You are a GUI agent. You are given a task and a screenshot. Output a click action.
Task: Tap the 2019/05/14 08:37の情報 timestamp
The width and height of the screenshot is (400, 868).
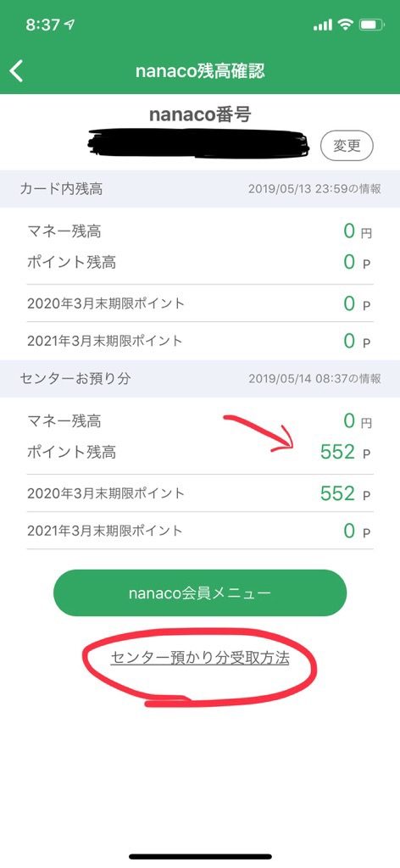coord(314,379)
